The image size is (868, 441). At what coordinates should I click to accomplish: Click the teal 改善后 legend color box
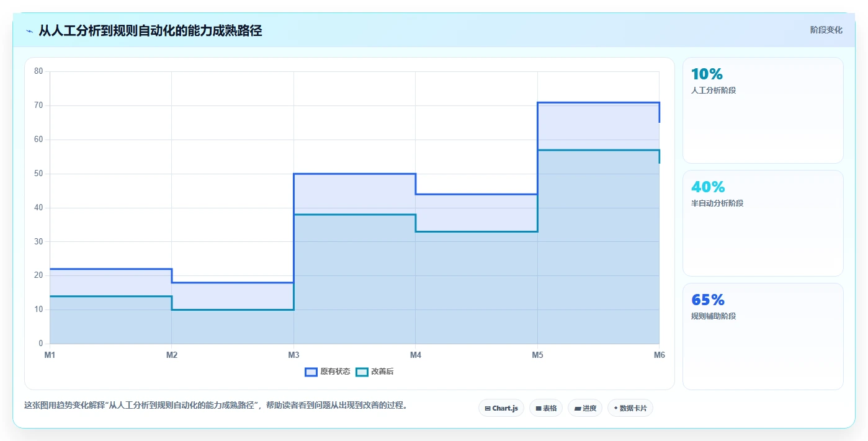tap(362, 372)
